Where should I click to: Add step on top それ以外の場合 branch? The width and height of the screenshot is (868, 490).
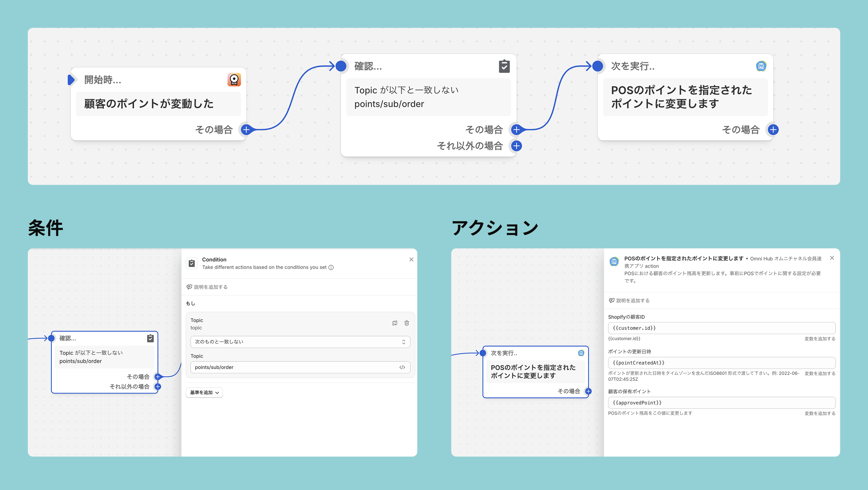coord(516,146)
